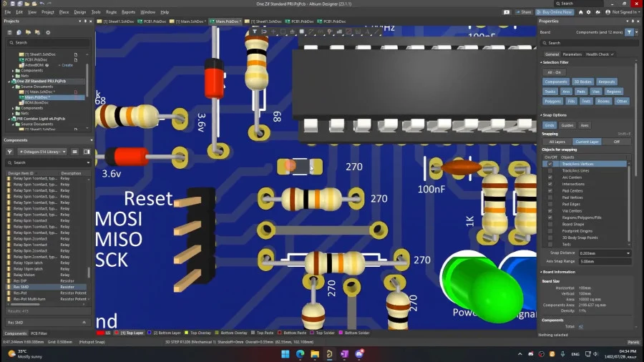Click the Buy Online Now button

tap(555, 12)
